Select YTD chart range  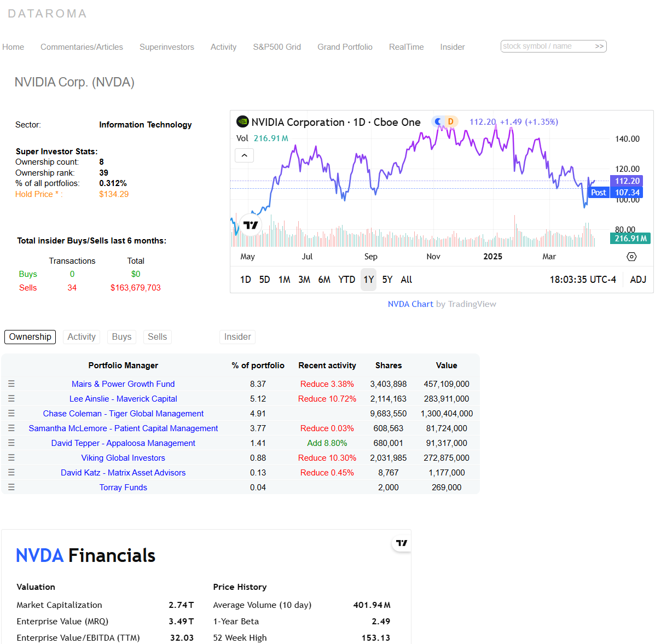pos(347,280)
